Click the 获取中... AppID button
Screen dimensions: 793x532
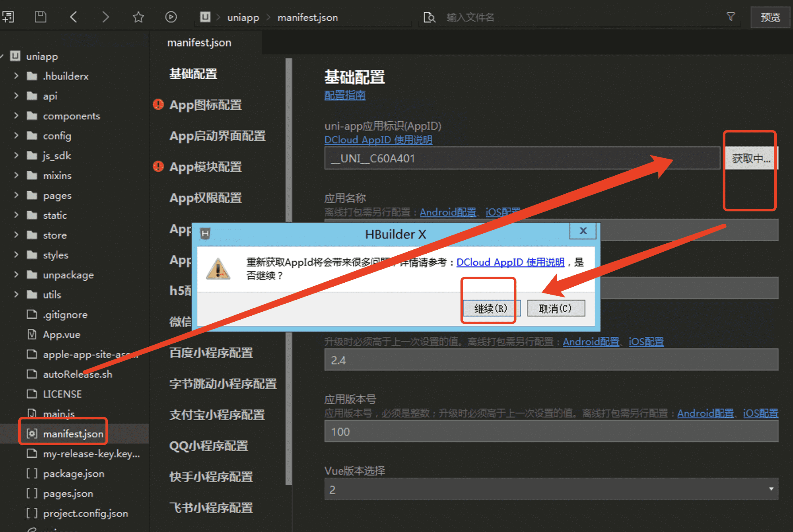[751, 158]
